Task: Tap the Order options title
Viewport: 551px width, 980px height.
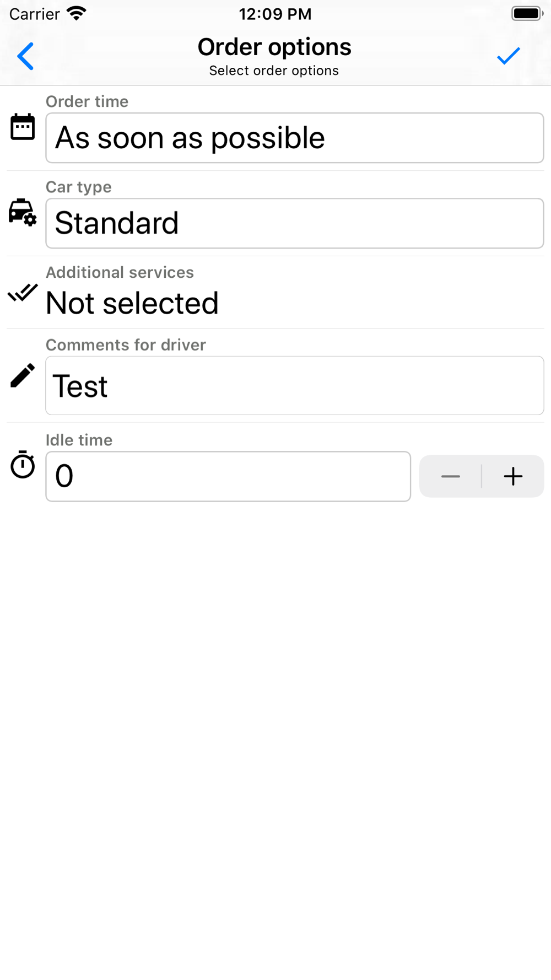Action: [274, 47]
